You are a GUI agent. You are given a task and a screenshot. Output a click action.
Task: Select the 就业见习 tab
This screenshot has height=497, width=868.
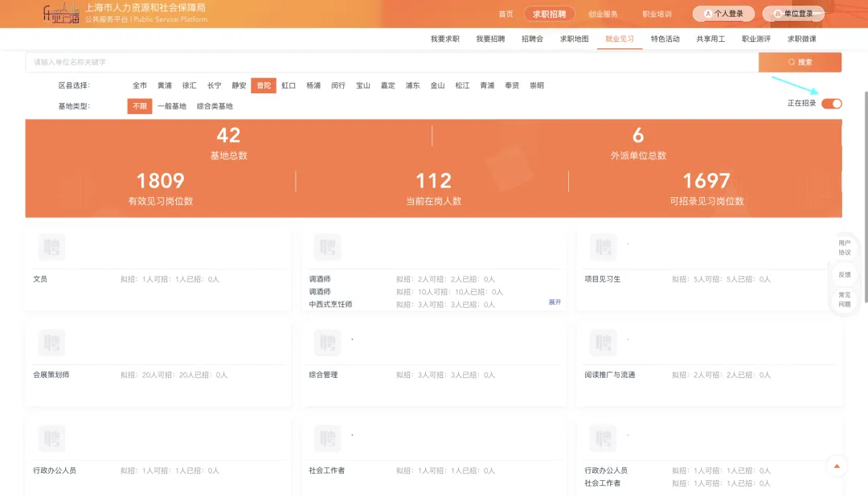pyautogui.click(x=620, y=39)
